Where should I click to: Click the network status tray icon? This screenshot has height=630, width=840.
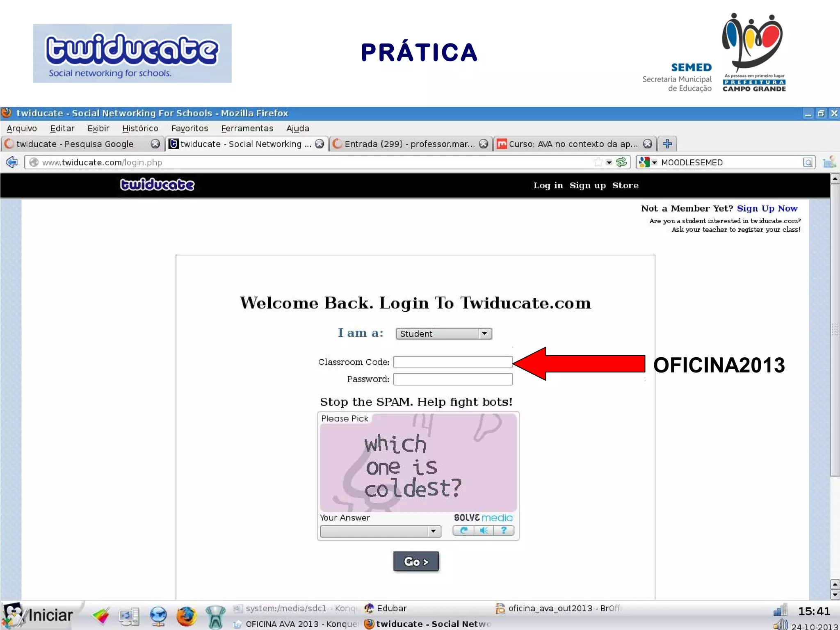tap(780, 610)
